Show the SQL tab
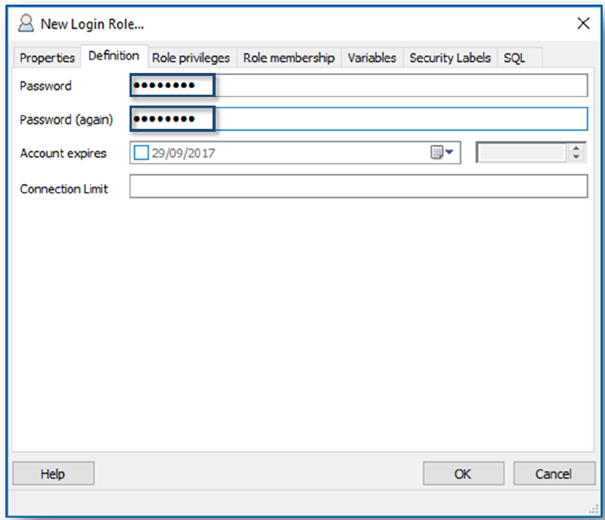 click(x=514, y=58)
